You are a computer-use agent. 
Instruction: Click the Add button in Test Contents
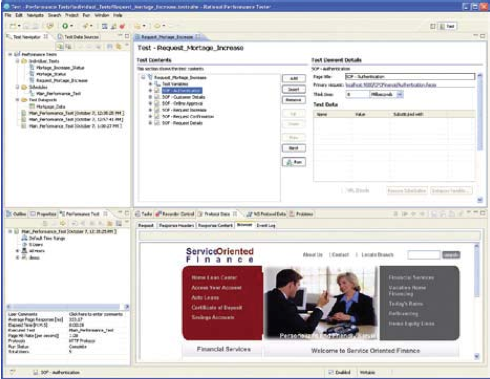tap(294, 78)
